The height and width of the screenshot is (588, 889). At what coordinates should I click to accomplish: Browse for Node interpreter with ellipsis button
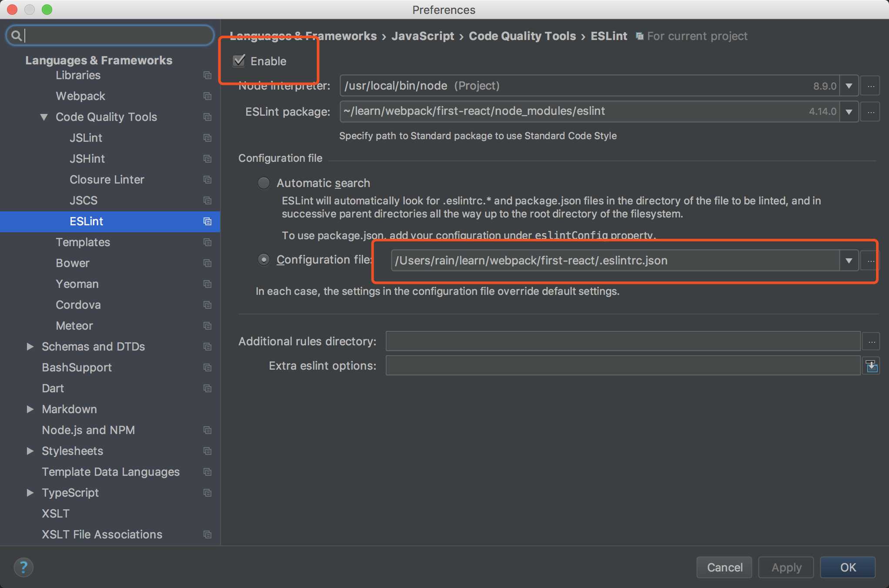pos(871,86)
